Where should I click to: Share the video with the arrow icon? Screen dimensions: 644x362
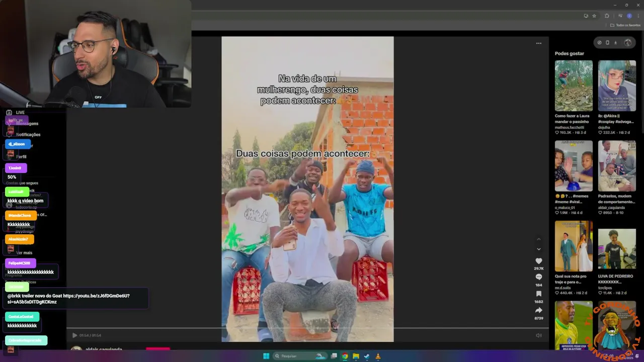tap(538, 310)
